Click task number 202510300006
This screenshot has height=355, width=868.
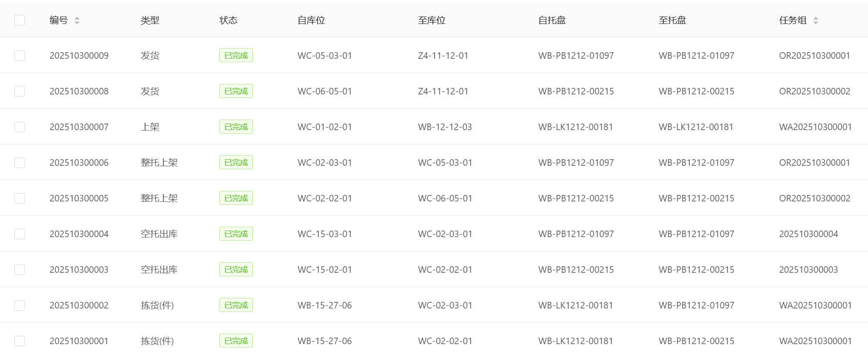click(x=79, y=163)
